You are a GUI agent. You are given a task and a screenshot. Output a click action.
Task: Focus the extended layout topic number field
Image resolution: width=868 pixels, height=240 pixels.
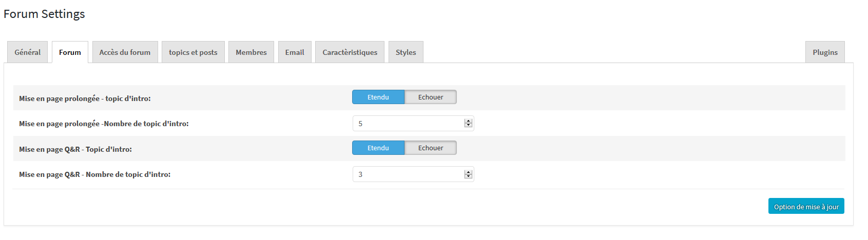pyautogui.click(x=413, y=123)
